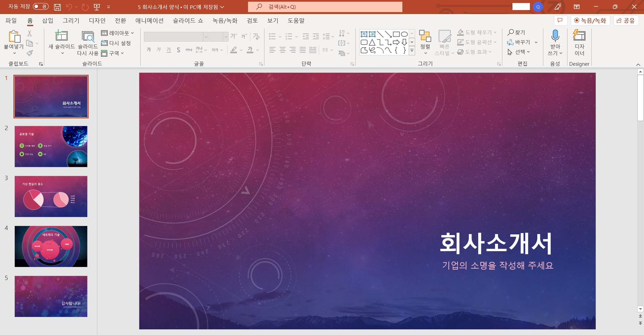644x335 pixels.
Task: Click the center align paragraph icon
Action: (x=283, y=50)
